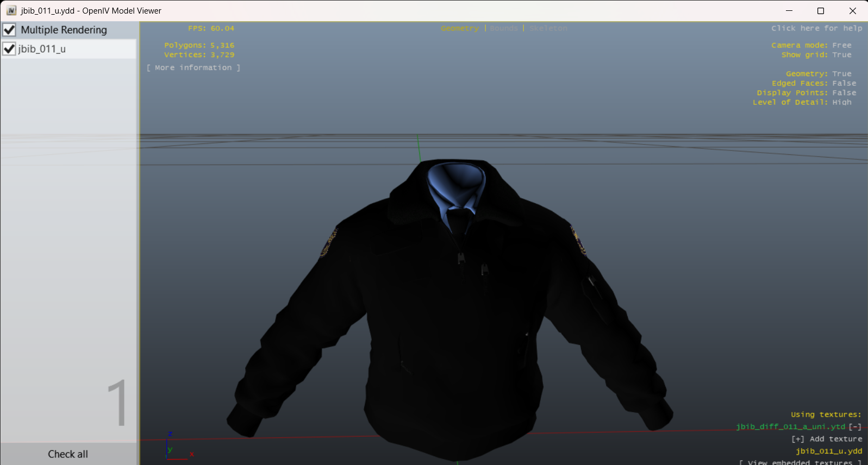Open the 'Click here for help' link
The width and height of the screenshot is (868, 465).
pyautogui.click(x=816, y=28)
